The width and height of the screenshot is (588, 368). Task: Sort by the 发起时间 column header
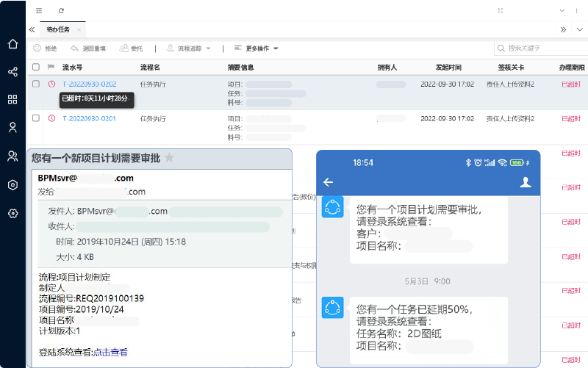(448, 67)
